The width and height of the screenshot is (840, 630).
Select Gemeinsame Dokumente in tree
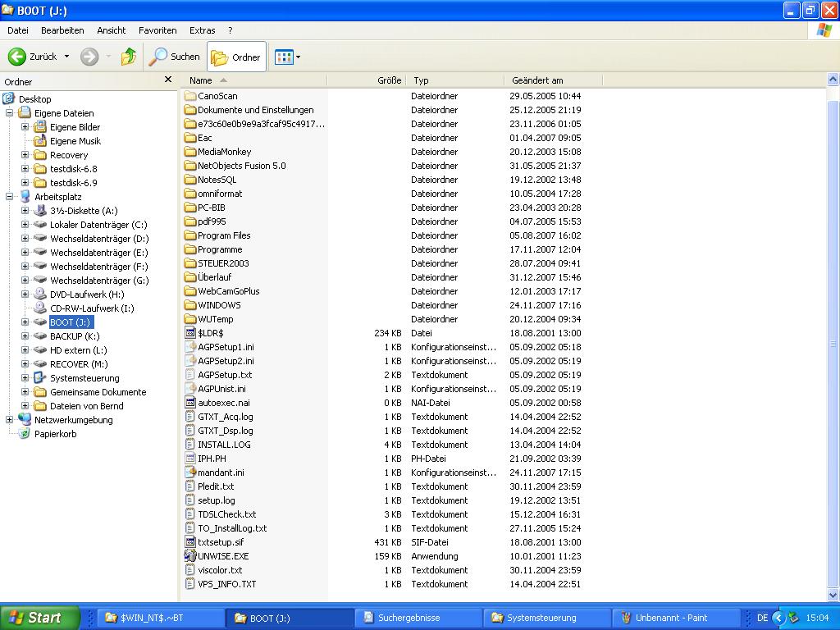coord(98,392)
